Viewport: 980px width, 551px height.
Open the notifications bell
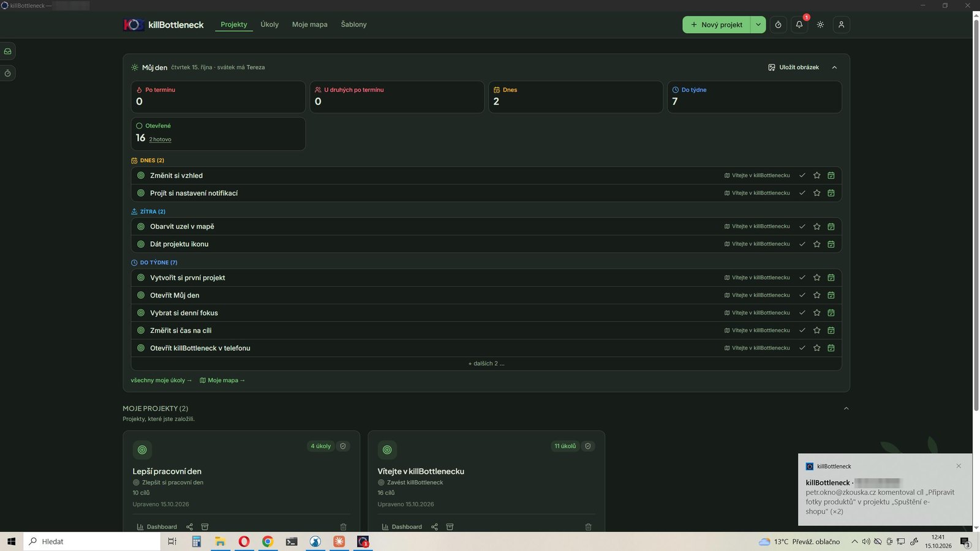[x=799, y=24]
